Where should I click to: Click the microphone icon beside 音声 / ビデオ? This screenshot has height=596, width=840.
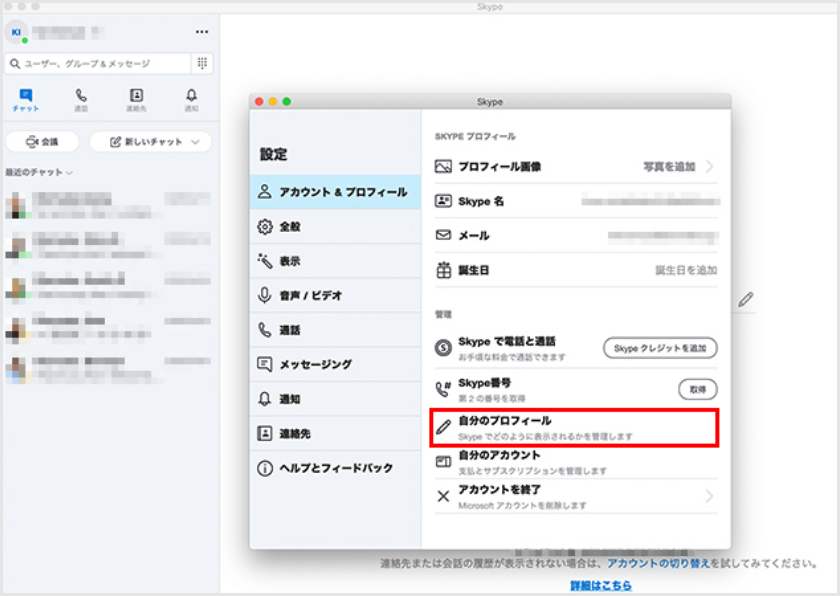(265, 295)
